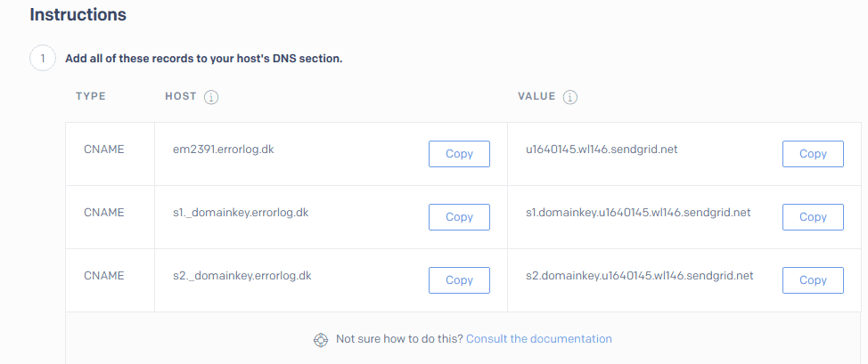
Task: Copy value u1640145.wl146.sendgrid.net
Action: pyautogui.click(x=813, y=154)
